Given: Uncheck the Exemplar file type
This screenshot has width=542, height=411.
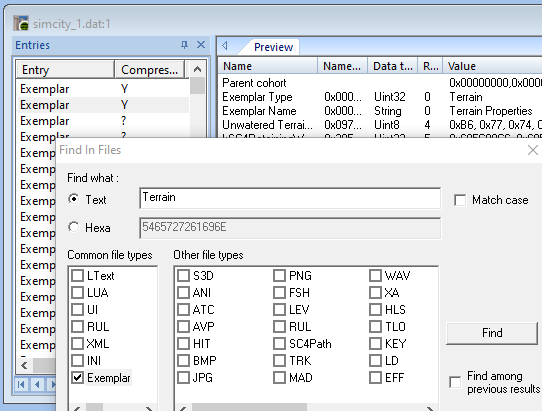Looking at the screenshot, I should [x=77, y=377].
